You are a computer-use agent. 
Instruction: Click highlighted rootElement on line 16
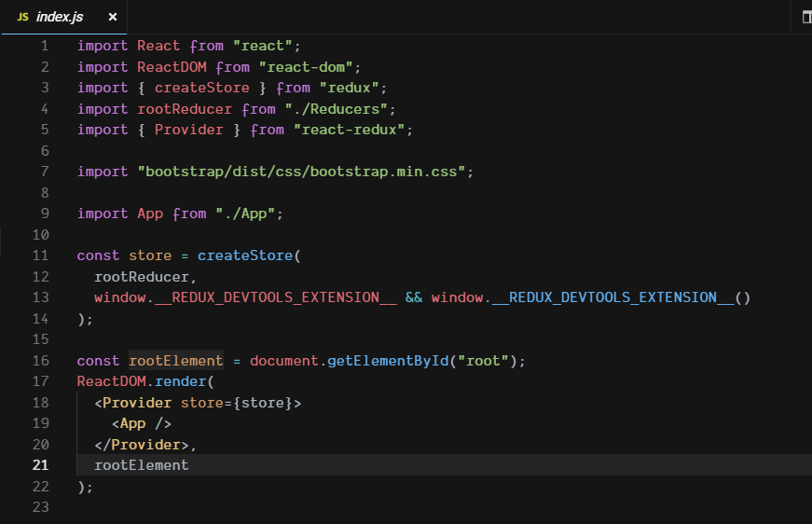click(176, 361)
